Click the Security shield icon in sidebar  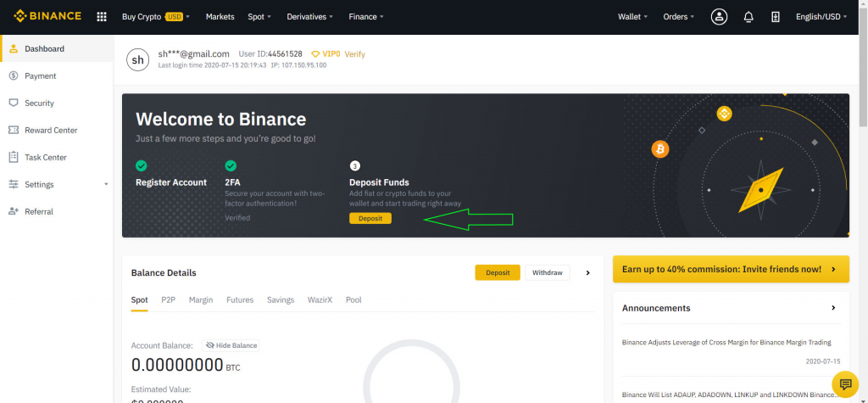click(x=14, y=104)
